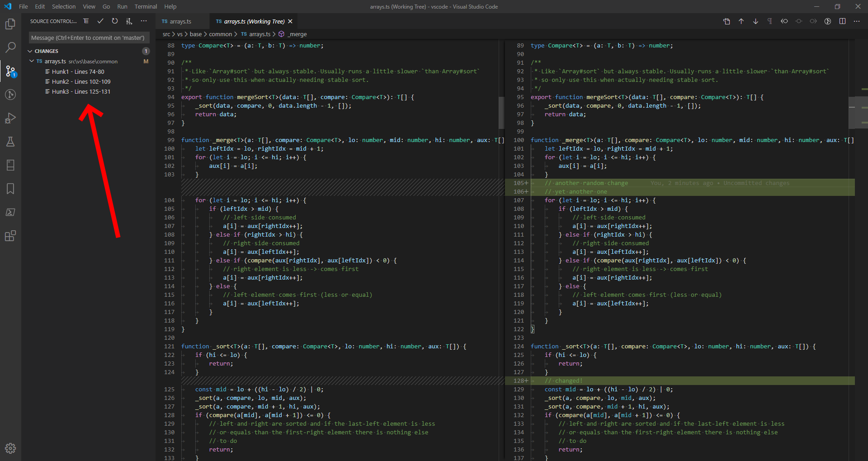
Task: Open the Run and Debug icon
Action: point(10,118)
